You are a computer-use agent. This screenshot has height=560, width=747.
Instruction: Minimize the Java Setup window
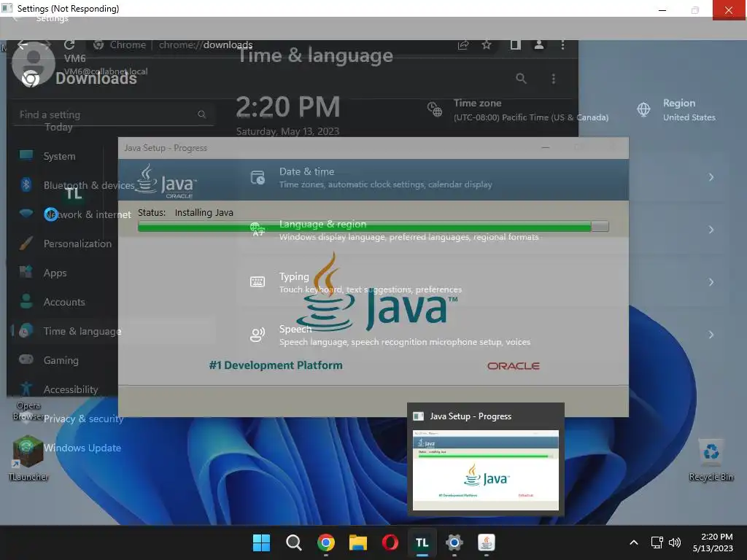pos(546,147)
